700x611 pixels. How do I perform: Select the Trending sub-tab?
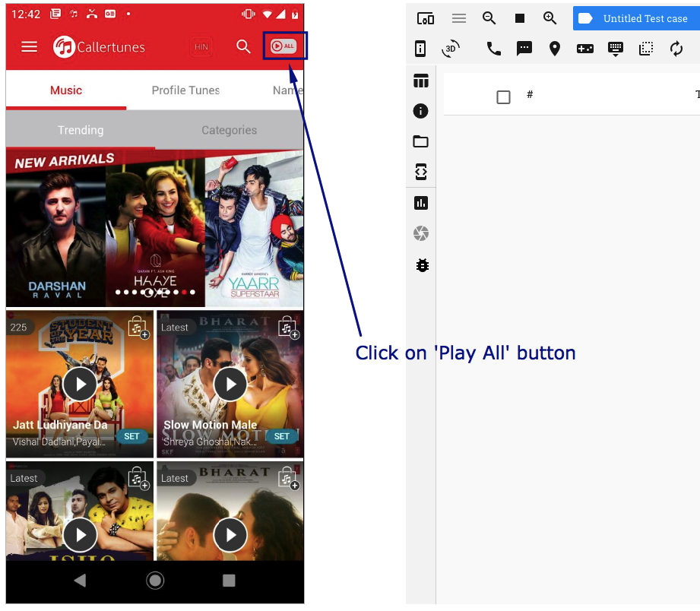[81, 130]
